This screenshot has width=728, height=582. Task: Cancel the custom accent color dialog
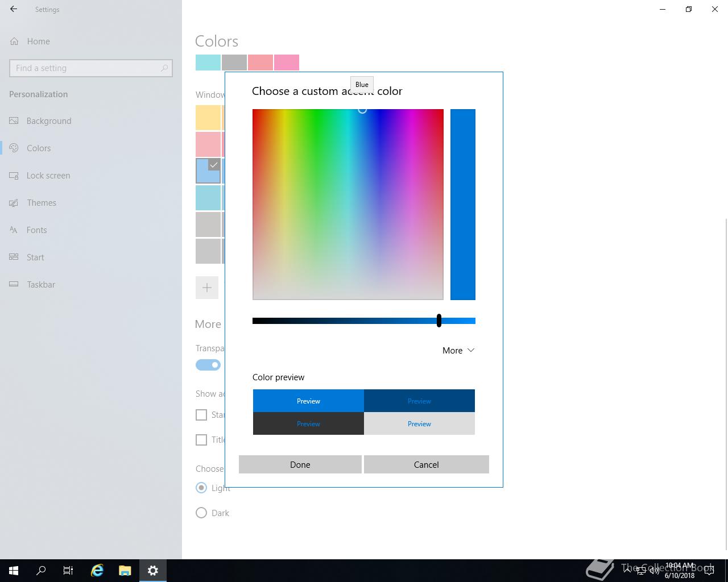click(427, 464)
